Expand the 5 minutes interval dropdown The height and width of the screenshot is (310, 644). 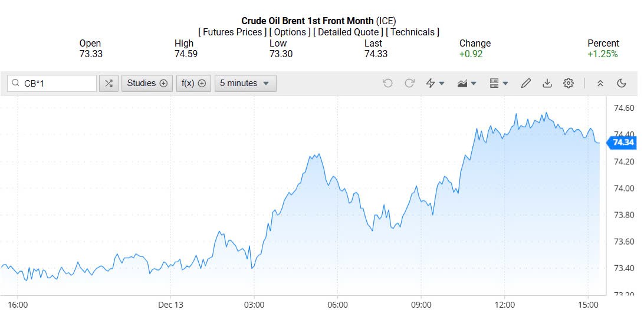(245, 83)
